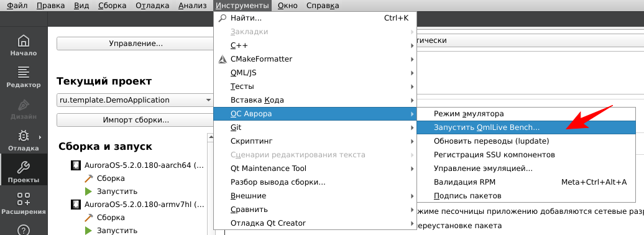The image size is (644, 235).
Task: Launch Запустить QmlLive Bench...
Action: [x=526, y=127]
